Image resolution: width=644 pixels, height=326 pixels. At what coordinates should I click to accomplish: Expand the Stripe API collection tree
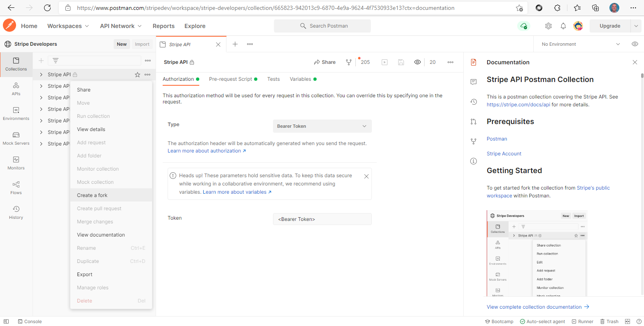pos(41,74)
